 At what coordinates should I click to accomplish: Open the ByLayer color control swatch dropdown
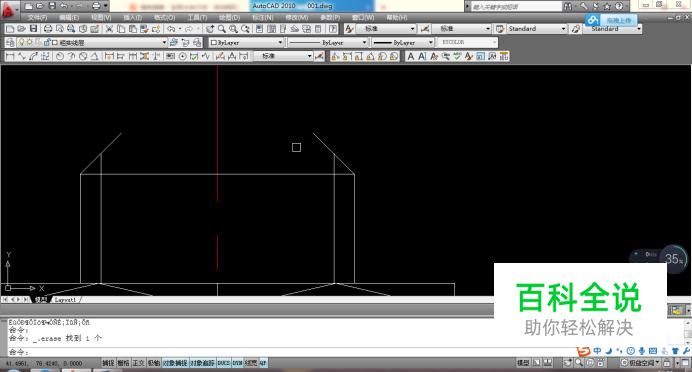[246, 42]
